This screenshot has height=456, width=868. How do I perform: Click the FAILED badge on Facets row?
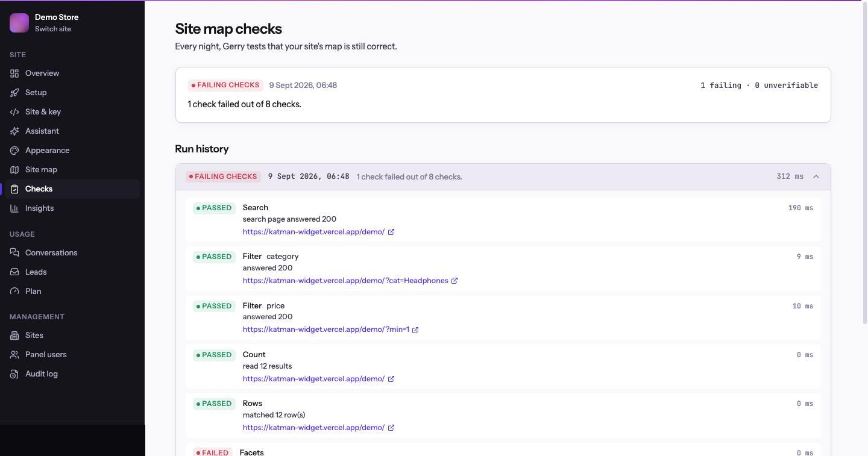click(x=212, y=452)
